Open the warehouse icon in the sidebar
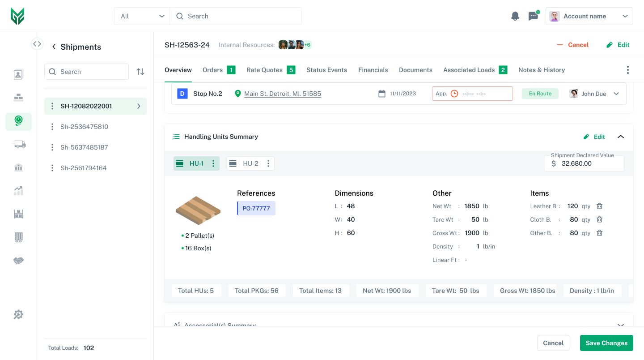Image resolution: width=644 pixels, height=360 pixels. click(18, 214)
